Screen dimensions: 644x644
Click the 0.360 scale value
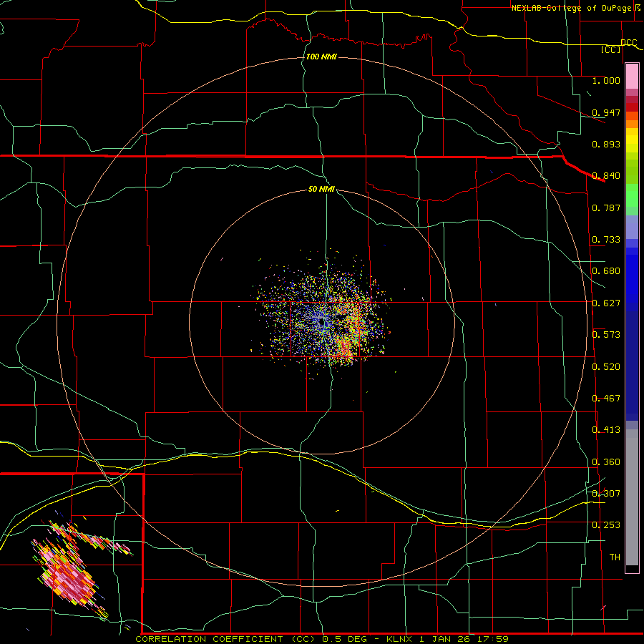(x=606, y=462)
